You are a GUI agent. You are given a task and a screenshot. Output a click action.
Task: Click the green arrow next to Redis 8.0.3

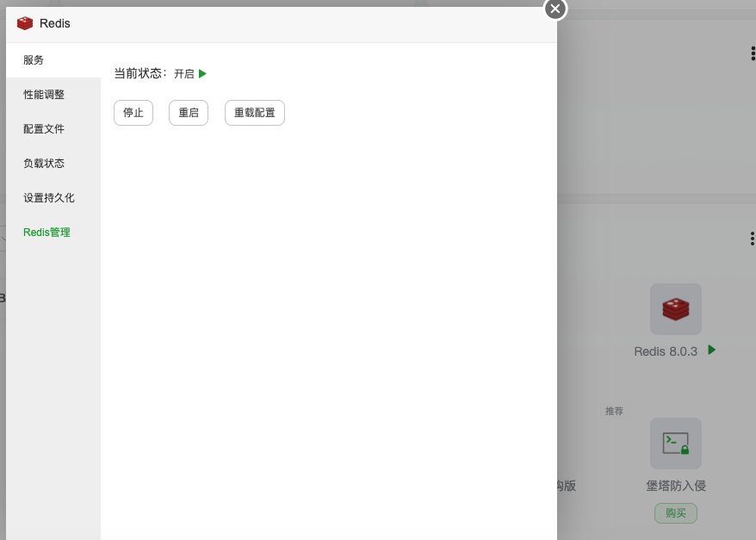click(x=711, y=351)
